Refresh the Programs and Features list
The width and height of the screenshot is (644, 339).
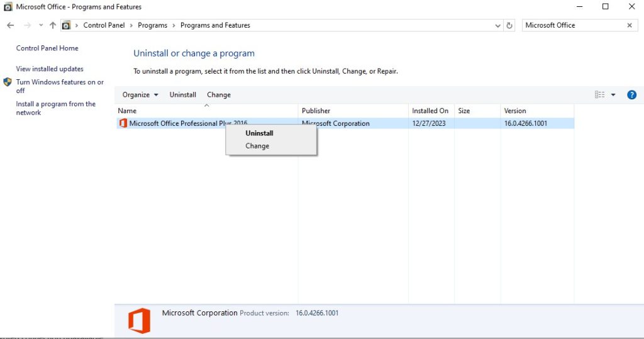point(509,26)
